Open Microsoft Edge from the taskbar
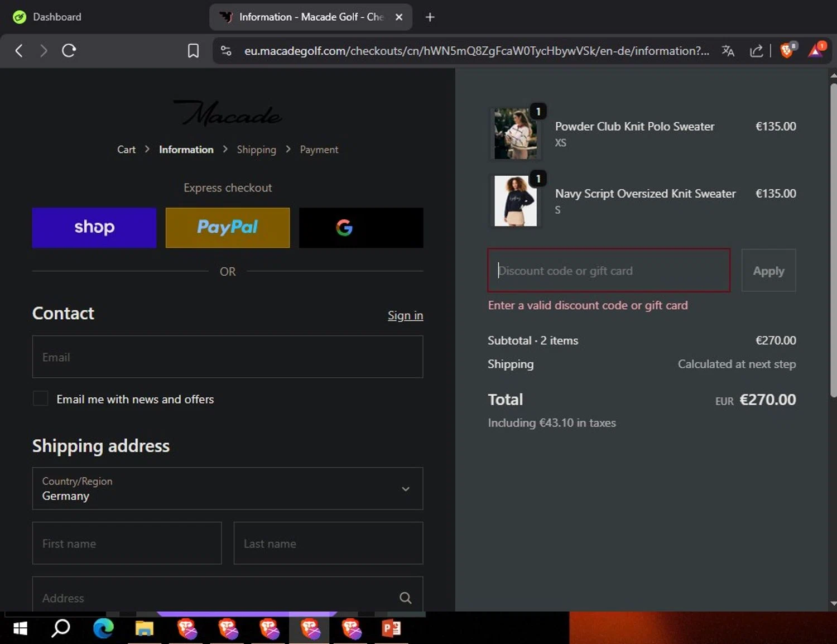This screenshot has width=837, height=644. coord(103,628)
